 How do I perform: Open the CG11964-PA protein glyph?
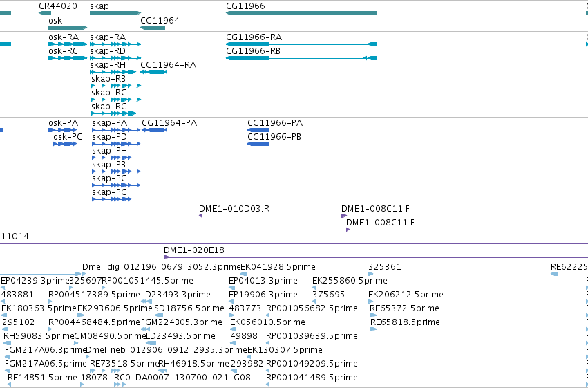[x=155, y=130]
